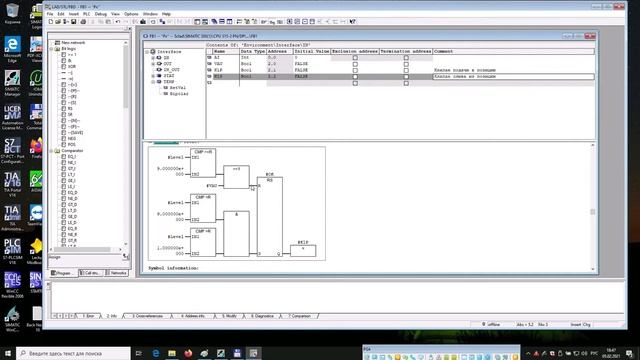Screen dimensions: 640x360
Task: Collapse the Interface tree root
Action: pyautogui.click(x=147, y=52)
